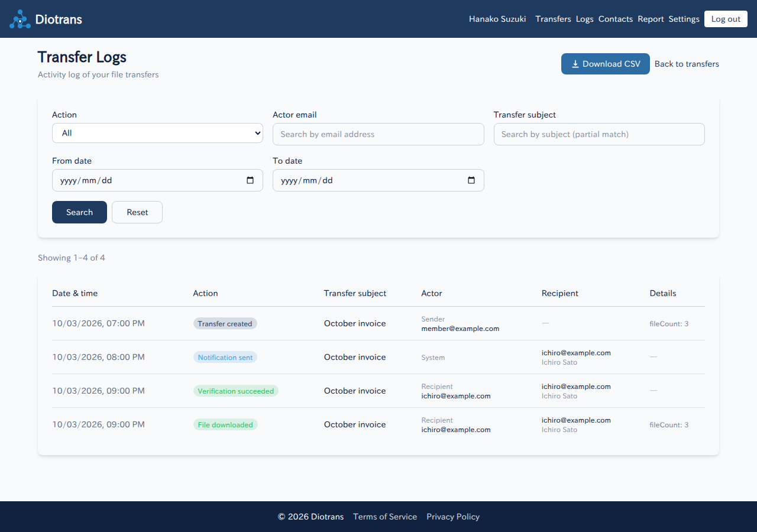The image size is (757, 532).
Task: Click the Details column header
Action: pos(663,293)
